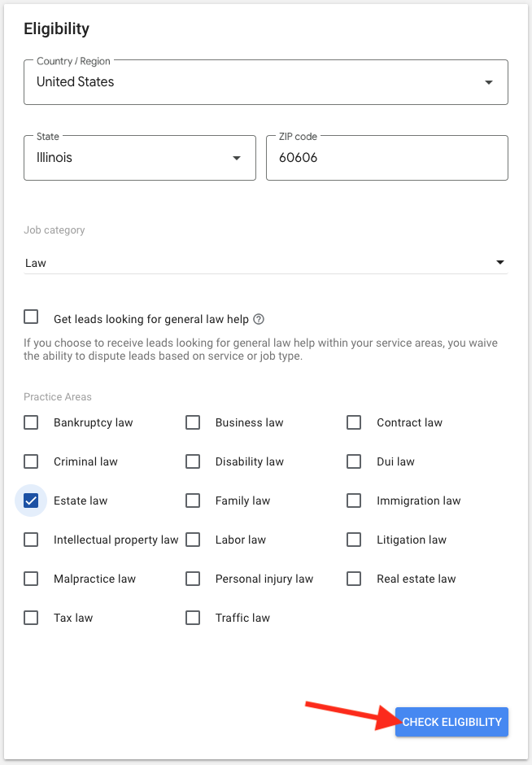Select the Dui law checkbox
This screenshot has width=532, height=765.
pos(354,461)
